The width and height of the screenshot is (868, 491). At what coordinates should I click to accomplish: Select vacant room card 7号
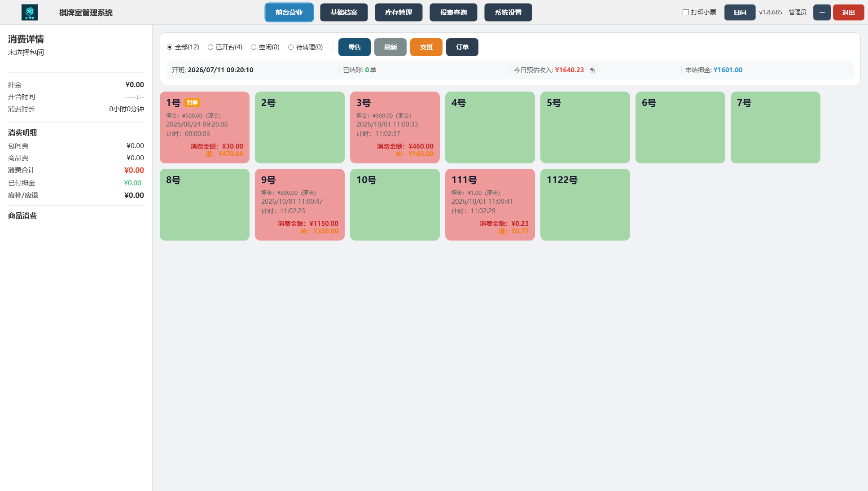tap(776, 127)
